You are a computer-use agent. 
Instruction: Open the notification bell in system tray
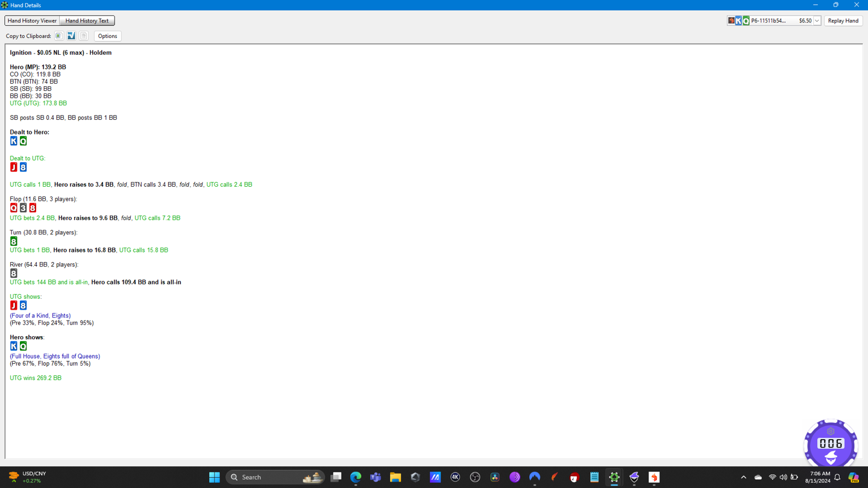pos(837,477)
